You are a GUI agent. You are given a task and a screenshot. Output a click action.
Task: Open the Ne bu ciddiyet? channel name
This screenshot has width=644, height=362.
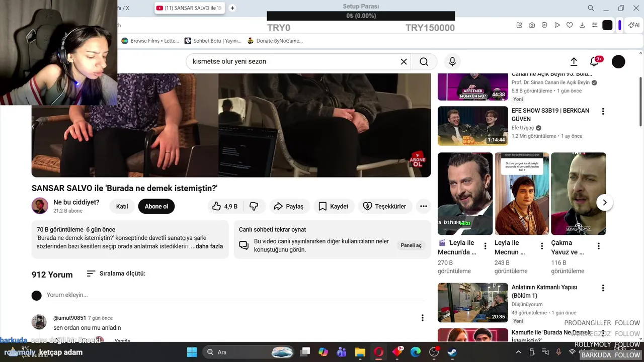76,202
